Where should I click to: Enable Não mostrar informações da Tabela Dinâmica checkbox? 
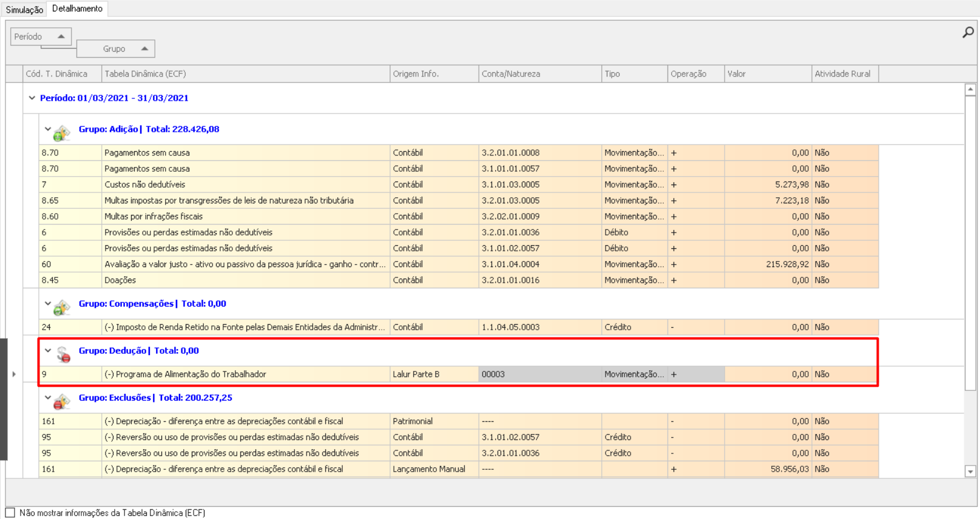tap(10, 513)
